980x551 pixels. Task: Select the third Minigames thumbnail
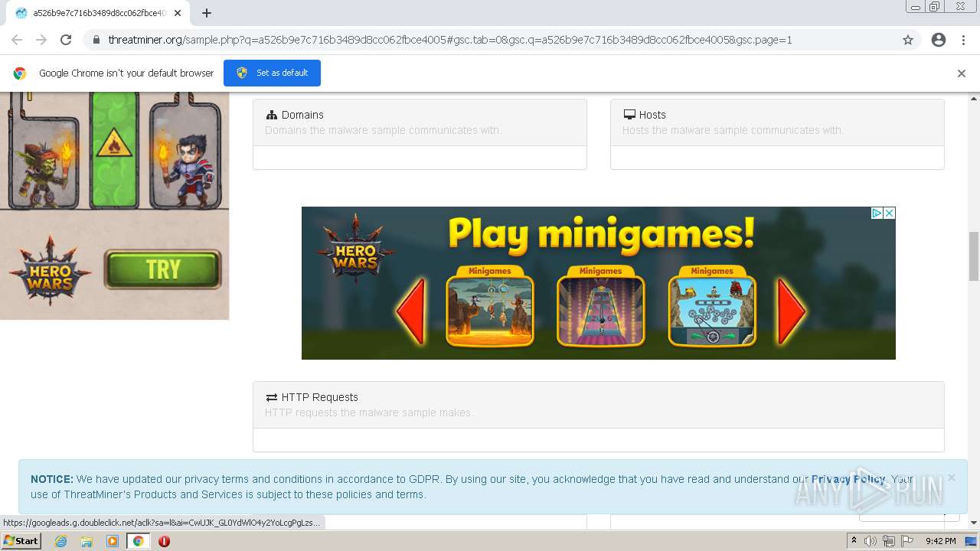coord(712,306)
